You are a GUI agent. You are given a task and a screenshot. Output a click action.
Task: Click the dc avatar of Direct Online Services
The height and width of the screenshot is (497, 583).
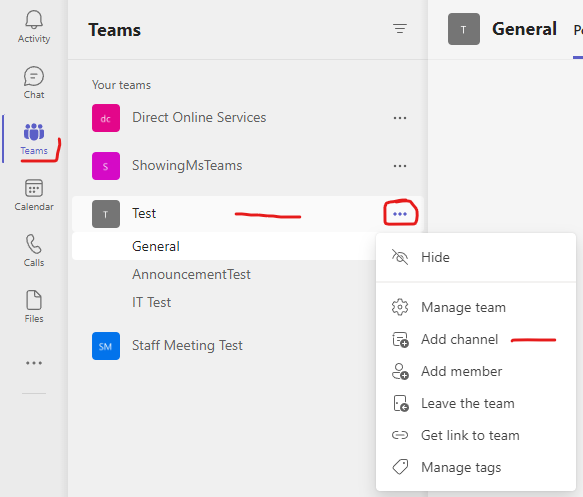tap(106, 118)
